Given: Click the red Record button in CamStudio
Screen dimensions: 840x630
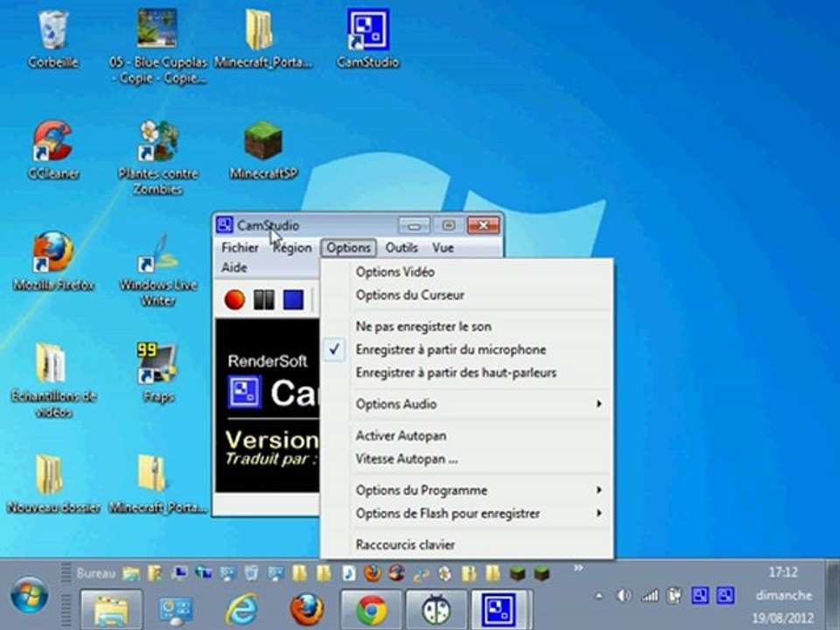Looking at the screenshot, I should coord(234,299).
